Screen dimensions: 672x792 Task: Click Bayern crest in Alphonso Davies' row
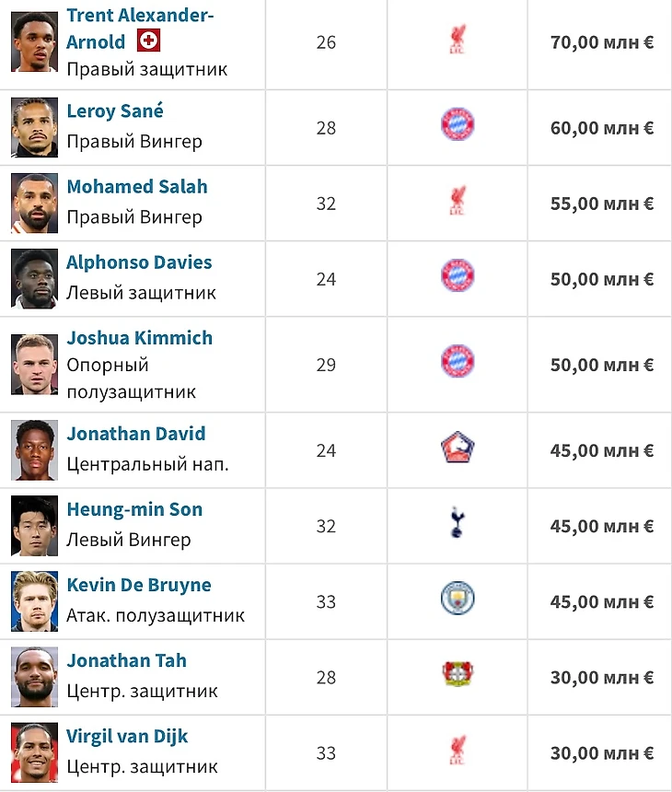point(457,275)
